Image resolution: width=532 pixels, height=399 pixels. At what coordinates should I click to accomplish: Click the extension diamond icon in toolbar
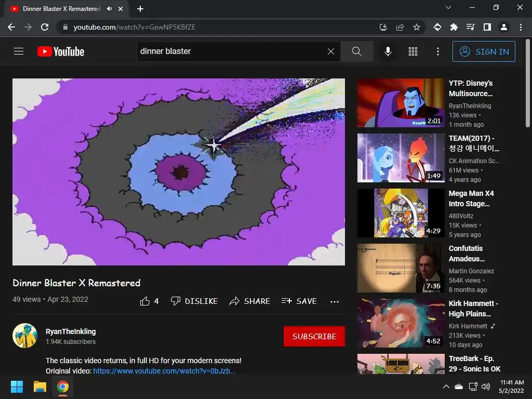tap(437, 27)
